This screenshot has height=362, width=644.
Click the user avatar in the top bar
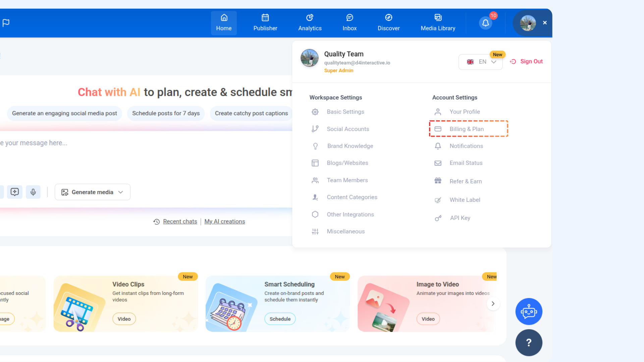pos(528,23)
